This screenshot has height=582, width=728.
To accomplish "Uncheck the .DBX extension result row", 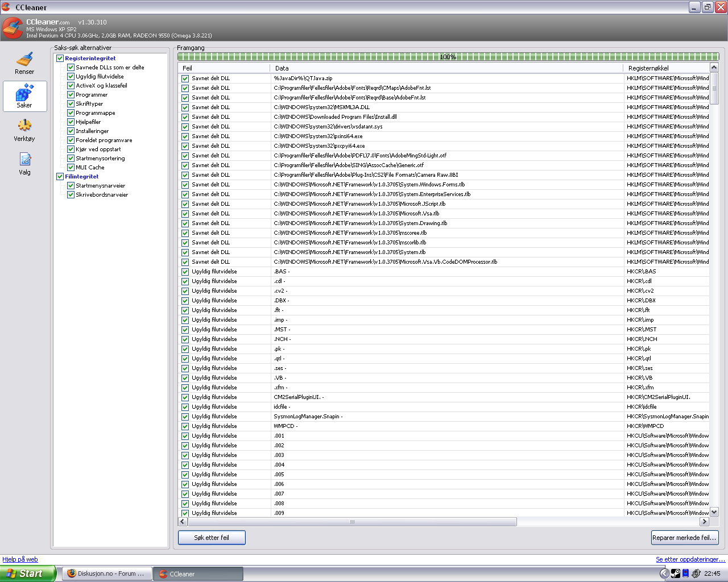I will point(185,301).
